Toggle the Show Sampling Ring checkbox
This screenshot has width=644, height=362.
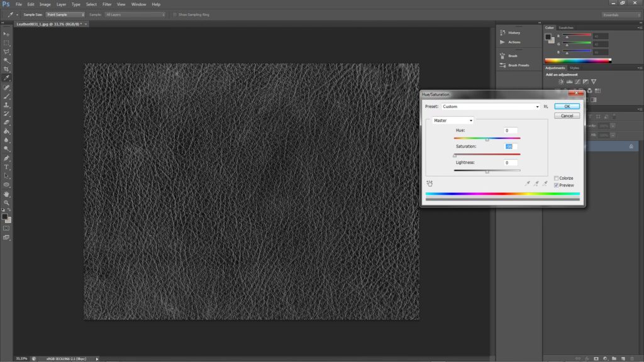tap(175, 14)
